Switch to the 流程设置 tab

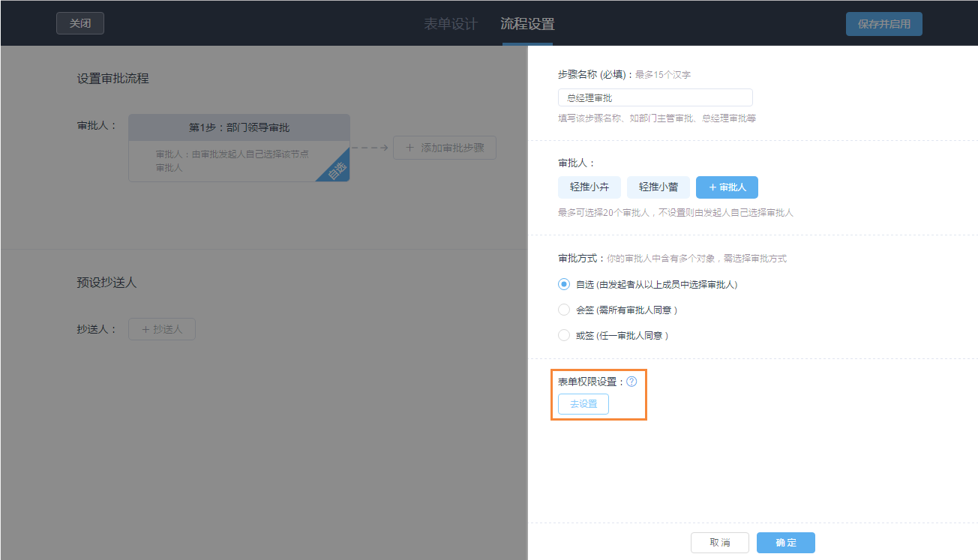click(526, 23)
